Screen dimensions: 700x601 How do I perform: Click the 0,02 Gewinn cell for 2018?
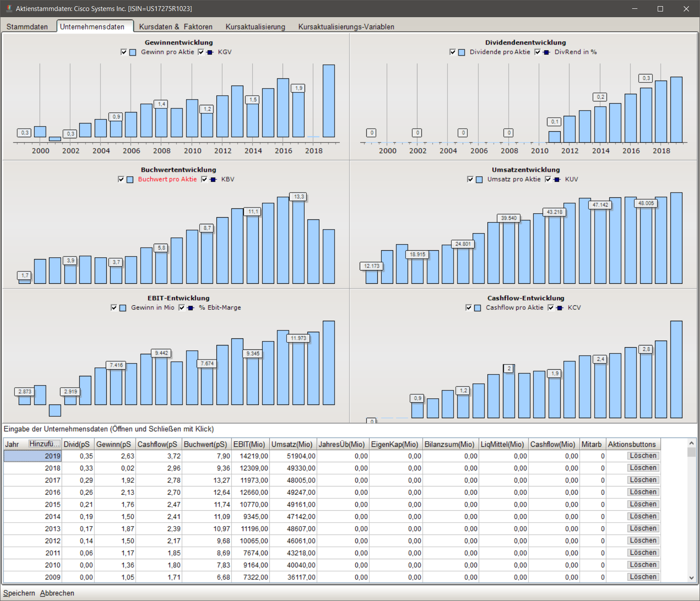click(x=115, y=468)
